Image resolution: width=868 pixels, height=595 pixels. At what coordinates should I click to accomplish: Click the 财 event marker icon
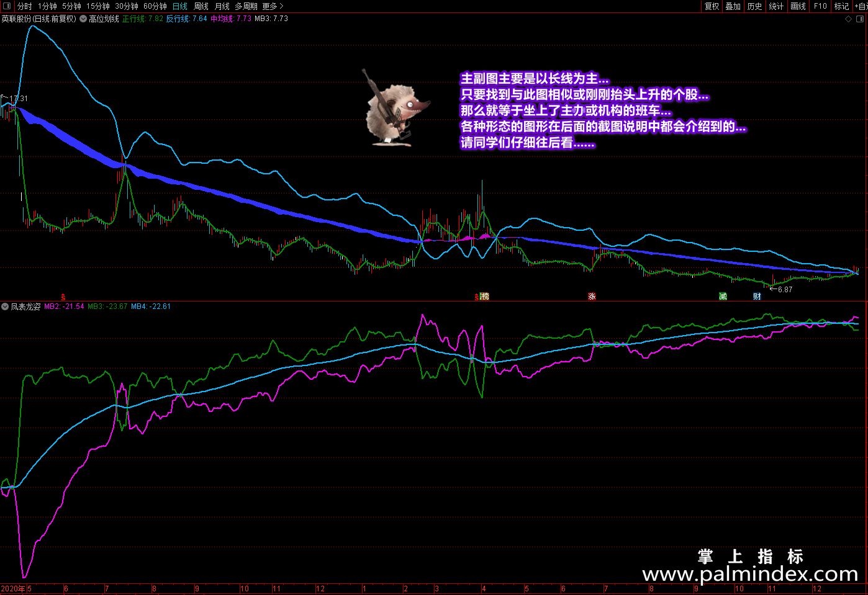coord(757,297)
